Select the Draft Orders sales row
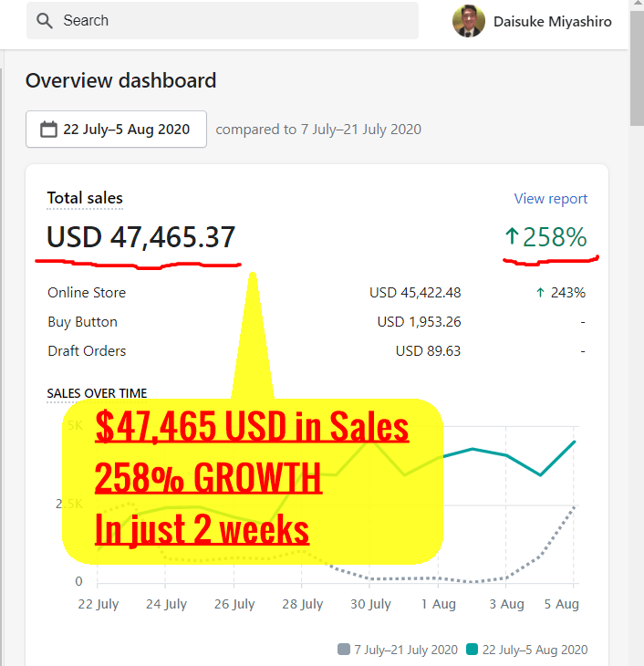Viewport: 644px width, 666px height. [x=87, y=351]
